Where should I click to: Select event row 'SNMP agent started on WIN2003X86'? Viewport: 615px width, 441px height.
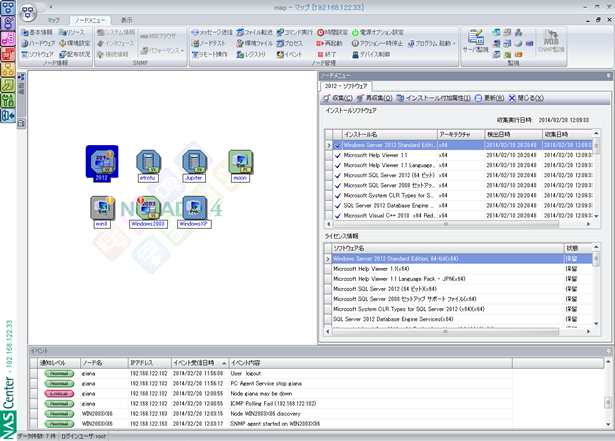coord(271,424)
